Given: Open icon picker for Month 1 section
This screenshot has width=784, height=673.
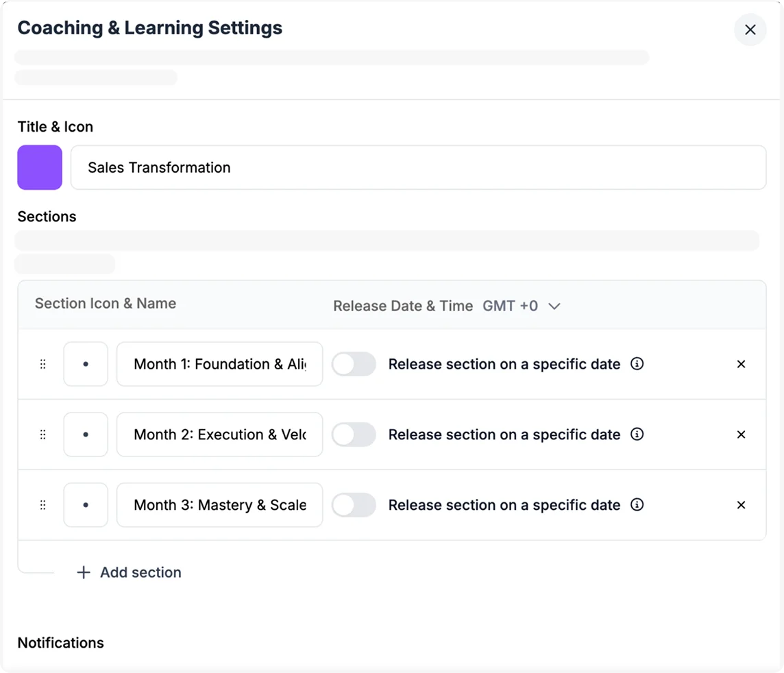Looking at the screenshot, I should click(x=86, y=364).
